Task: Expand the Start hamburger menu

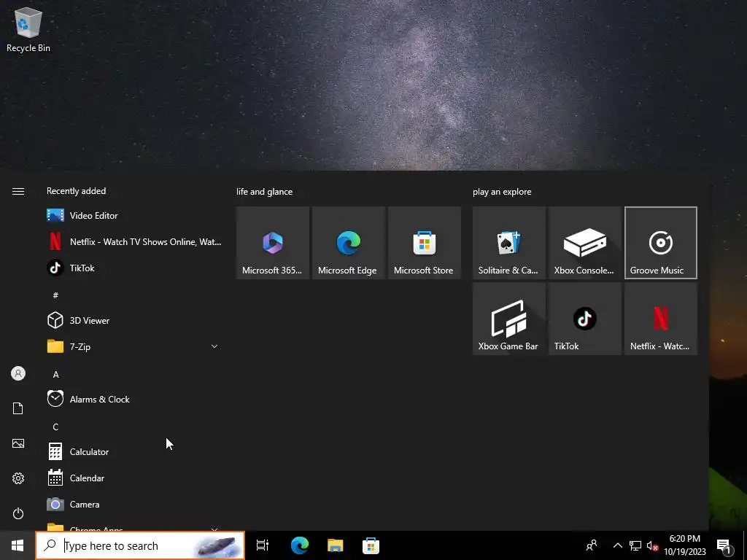Action: 18,192
